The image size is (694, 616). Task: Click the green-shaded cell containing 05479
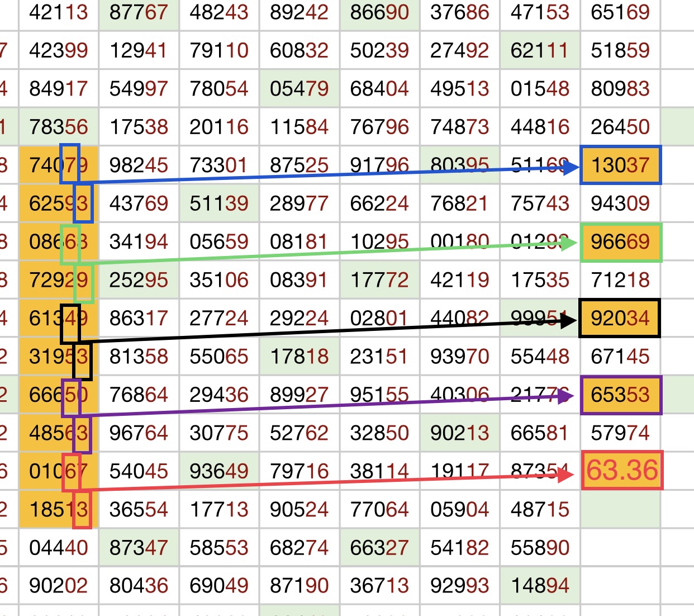coord(299,89)
